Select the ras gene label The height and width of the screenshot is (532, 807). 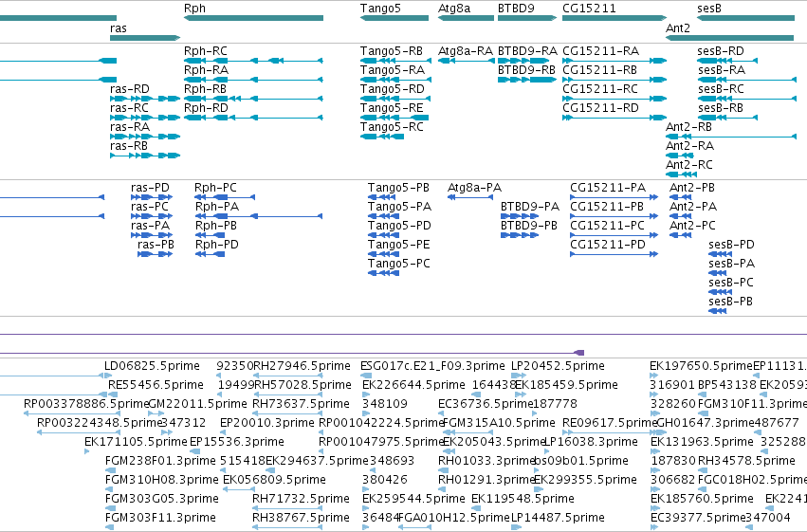point(119,28)
